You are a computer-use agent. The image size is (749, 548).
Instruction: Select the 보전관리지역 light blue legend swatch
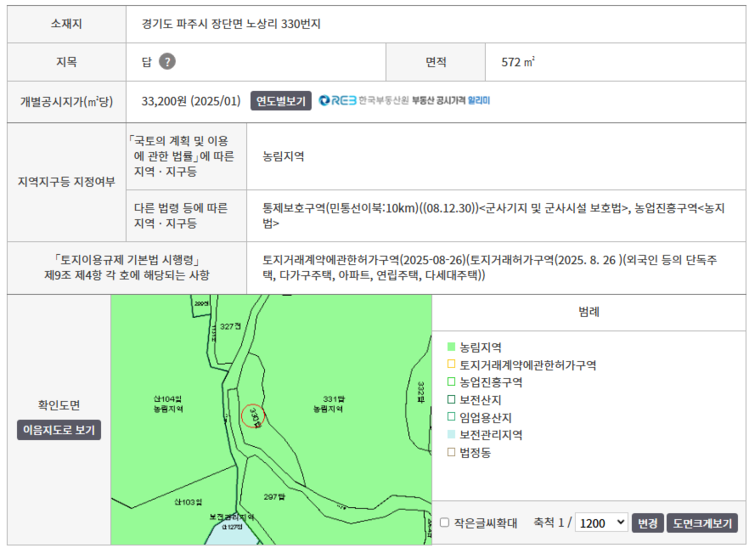[x=451, y=434]
